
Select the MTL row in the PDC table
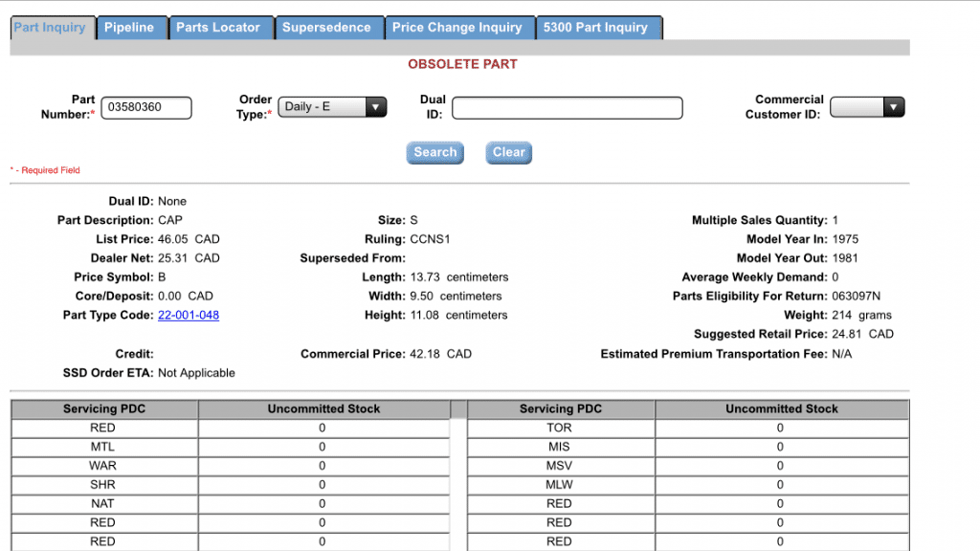[x=103, y=447]
